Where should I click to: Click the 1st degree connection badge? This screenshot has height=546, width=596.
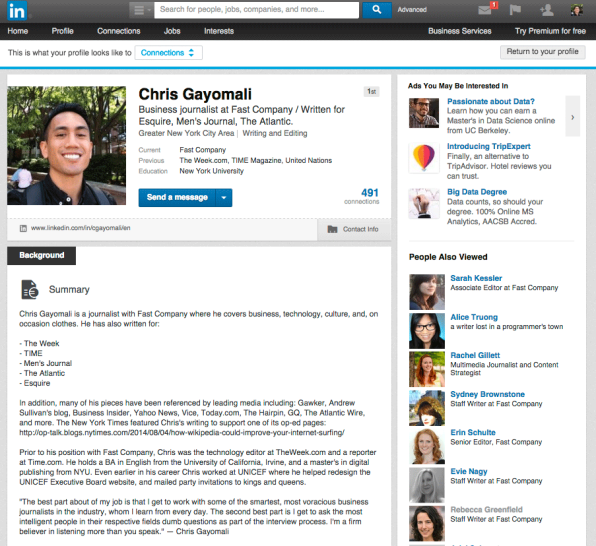[x=371, y=92]
